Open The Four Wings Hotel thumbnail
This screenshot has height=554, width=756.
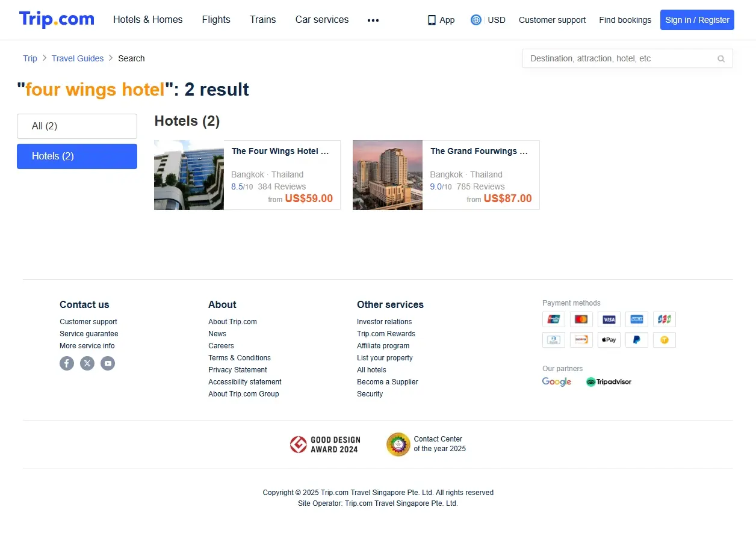click(x=189, y=175)
